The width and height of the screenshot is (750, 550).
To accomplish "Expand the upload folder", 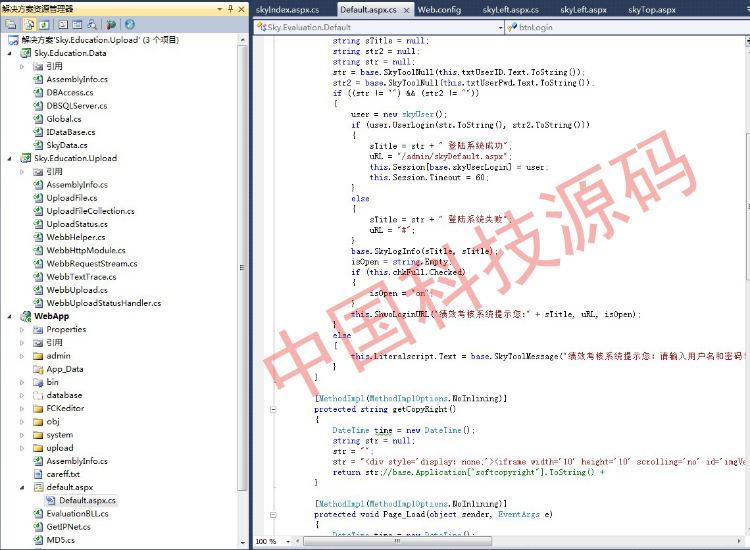I will pos(22,449).
